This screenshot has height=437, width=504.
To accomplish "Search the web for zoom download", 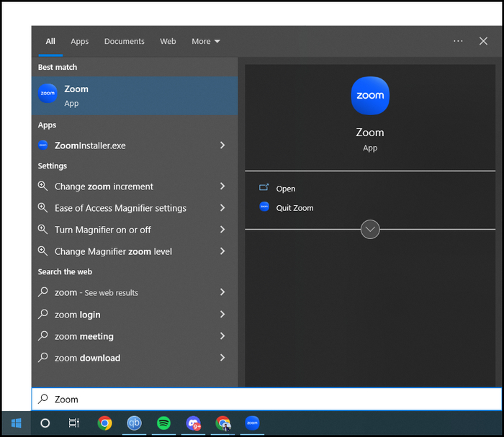I will click(x=135, y=358).
